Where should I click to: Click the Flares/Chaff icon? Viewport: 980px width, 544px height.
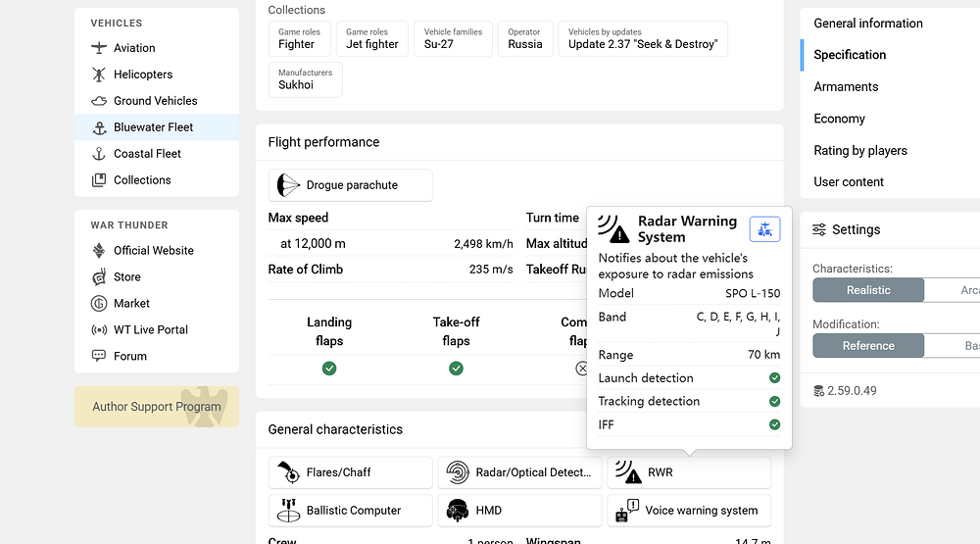(289, 472)
